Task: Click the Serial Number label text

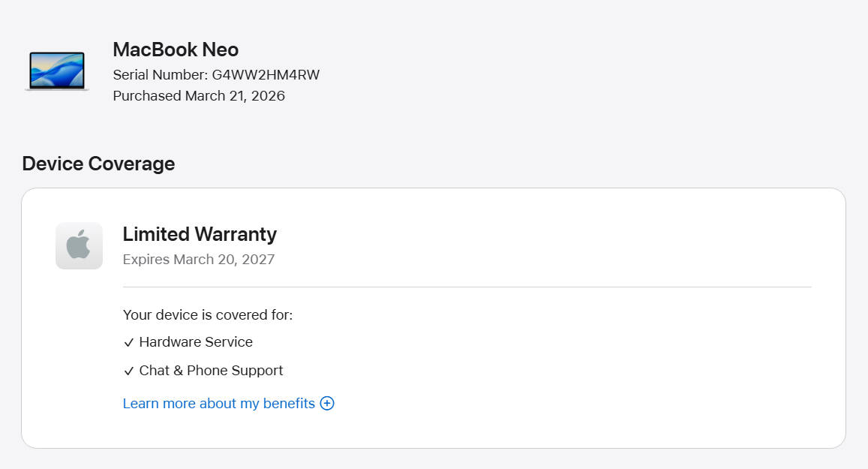Action: tap(160, 75)
